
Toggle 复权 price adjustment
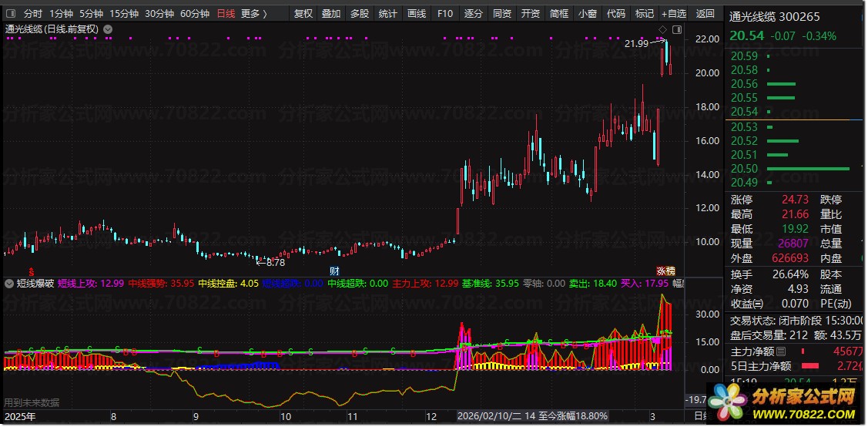[x=303, y=13]
